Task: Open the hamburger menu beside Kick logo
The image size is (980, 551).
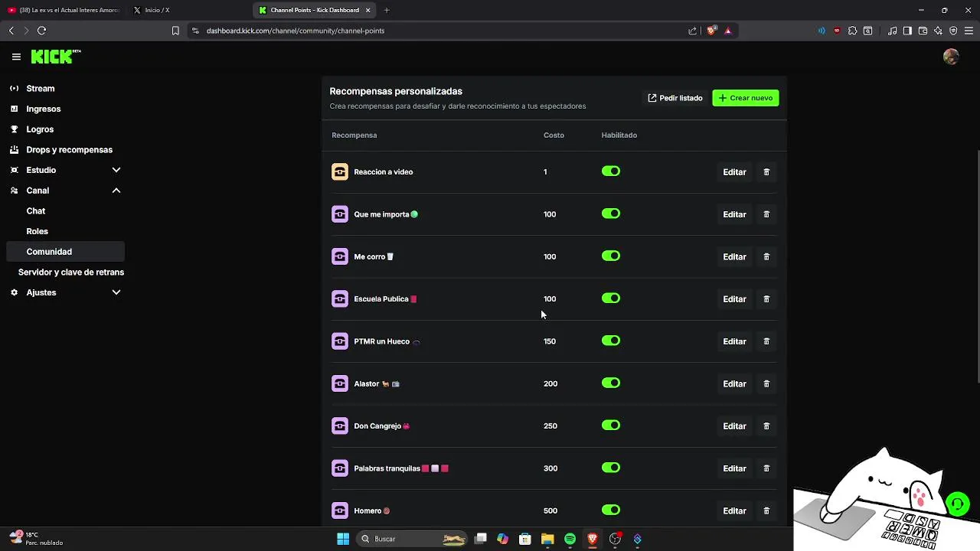Action: coord(16,57)
